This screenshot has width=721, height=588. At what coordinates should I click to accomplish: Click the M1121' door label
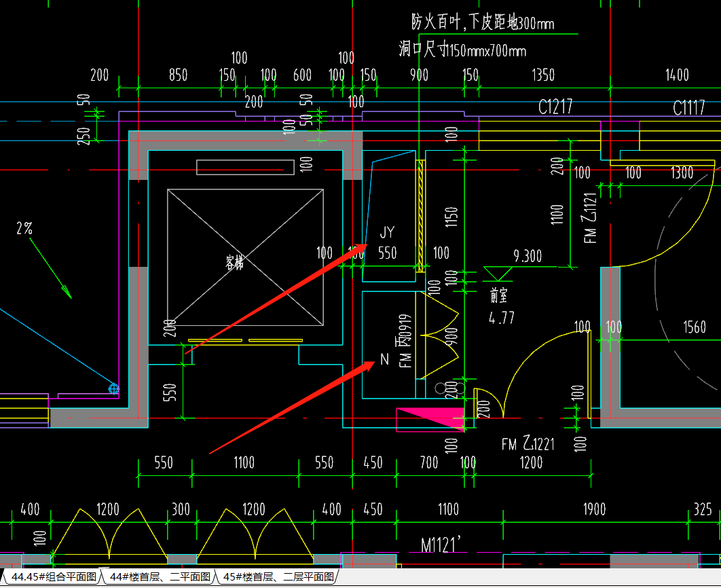(x=441, y=545)
